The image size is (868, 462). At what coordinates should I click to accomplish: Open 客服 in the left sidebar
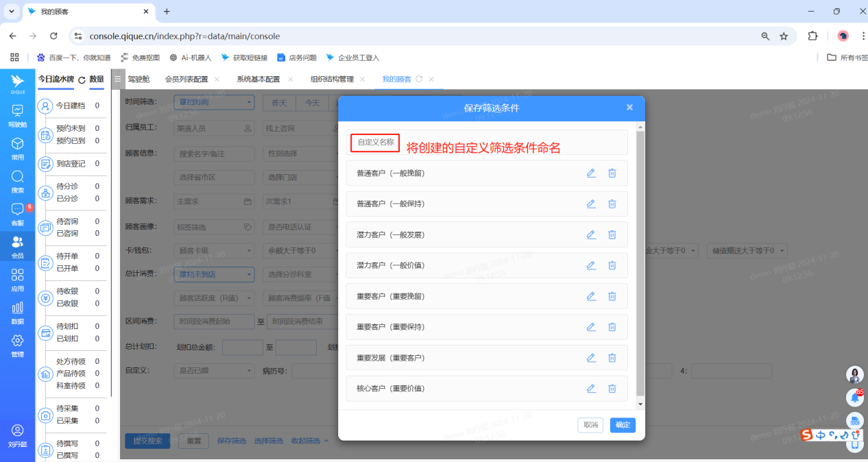pos(17,215)
